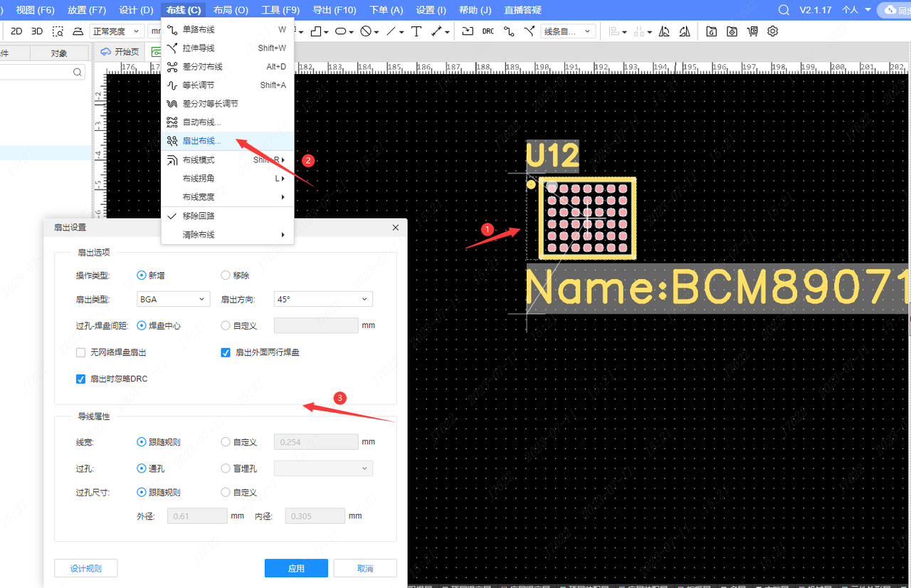
Task: Click search icon in left panel
Action: (x=77, y=72)
